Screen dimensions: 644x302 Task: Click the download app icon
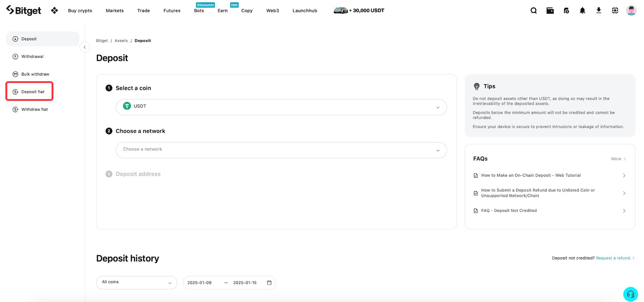click(599, 10)
